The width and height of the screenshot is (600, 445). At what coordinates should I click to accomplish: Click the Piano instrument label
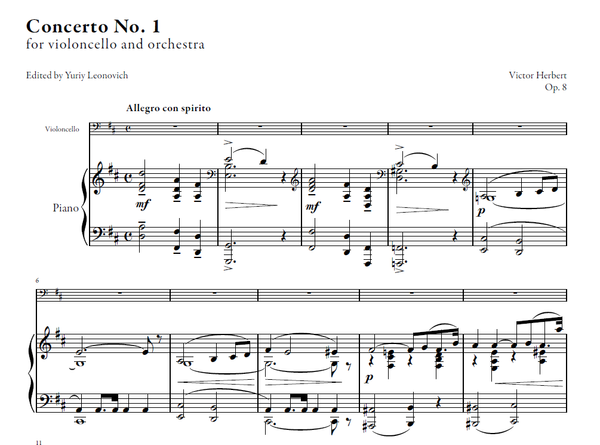(65, 208)
